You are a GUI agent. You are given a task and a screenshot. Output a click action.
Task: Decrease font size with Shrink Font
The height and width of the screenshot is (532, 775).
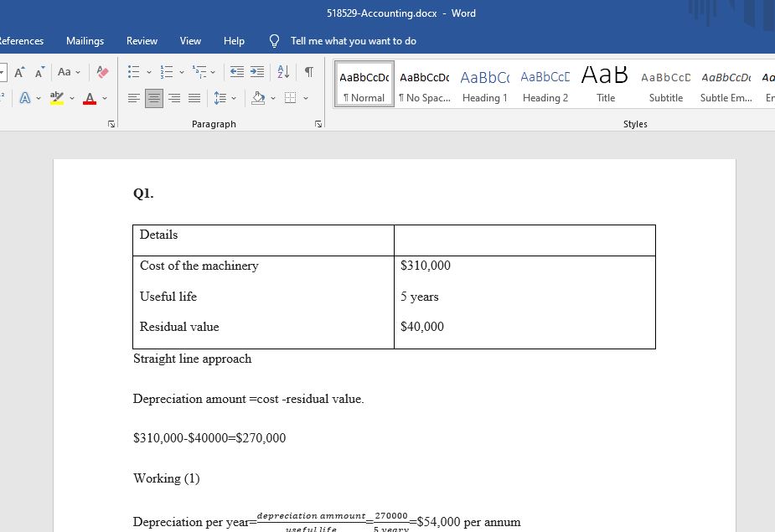pos(39,72)
